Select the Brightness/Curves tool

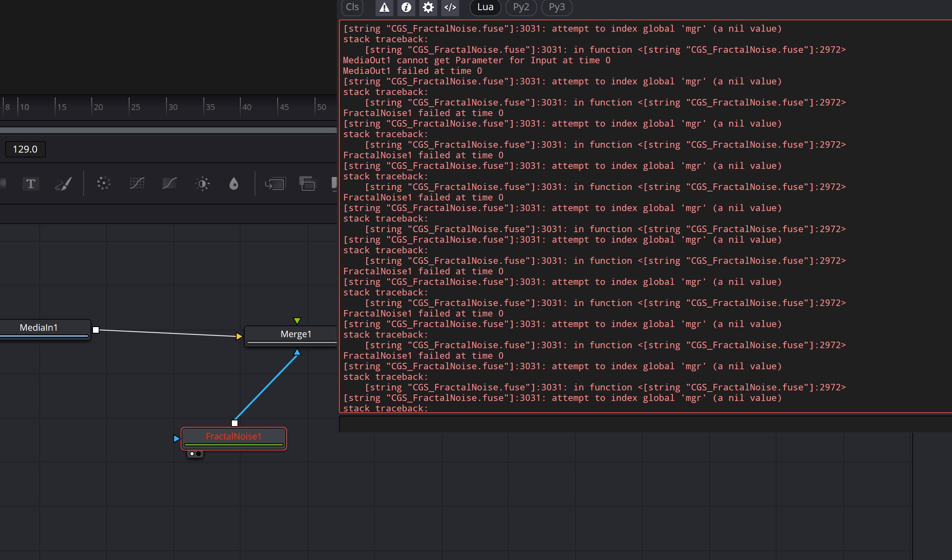coord(170,183)
